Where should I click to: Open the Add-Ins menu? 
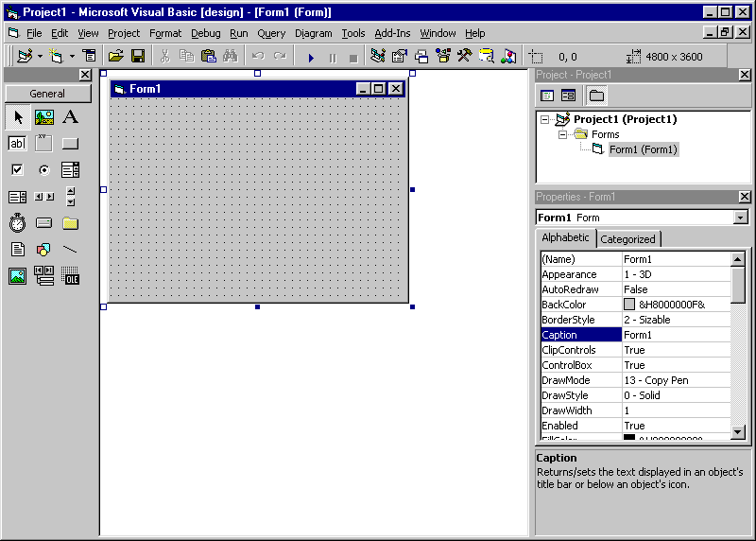[392, 33]
